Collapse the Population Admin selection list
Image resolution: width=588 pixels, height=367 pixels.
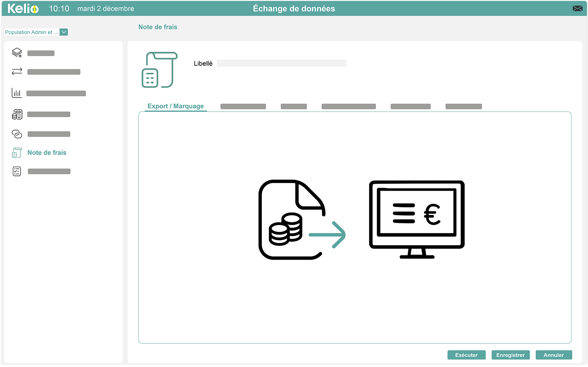[64, 32]
